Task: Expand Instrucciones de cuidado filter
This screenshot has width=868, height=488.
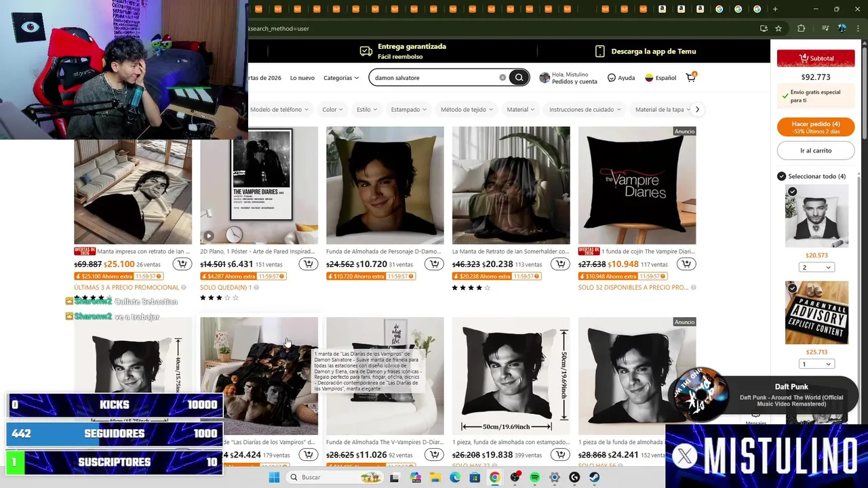Action: pyautogui.click(x=585, y=109)
